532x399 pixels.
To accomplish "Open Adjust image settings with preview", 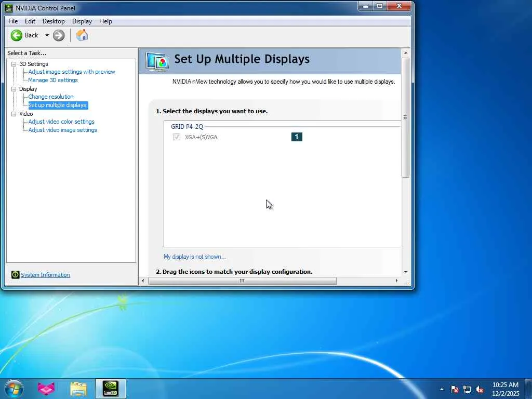I will (x=72, y=72).
